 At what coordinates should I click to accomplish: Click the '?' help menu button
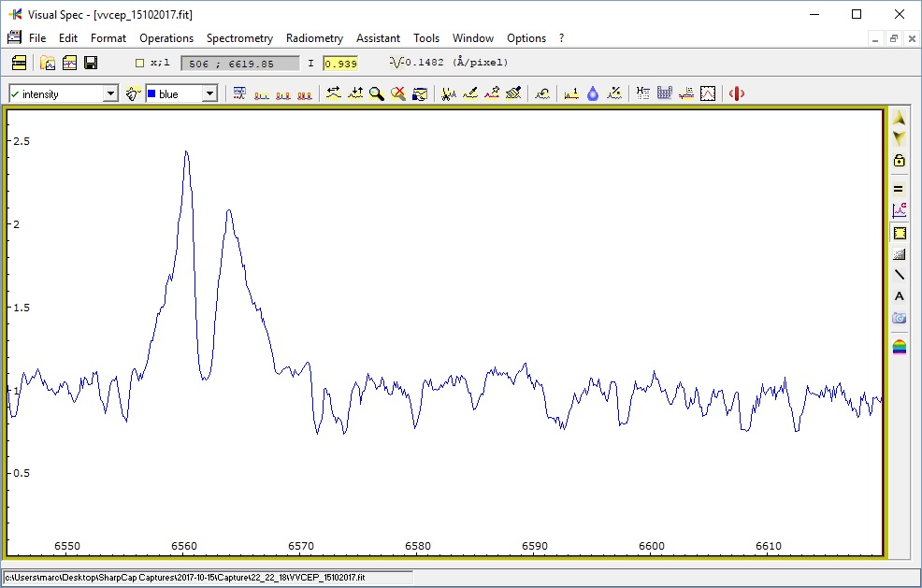561,38
